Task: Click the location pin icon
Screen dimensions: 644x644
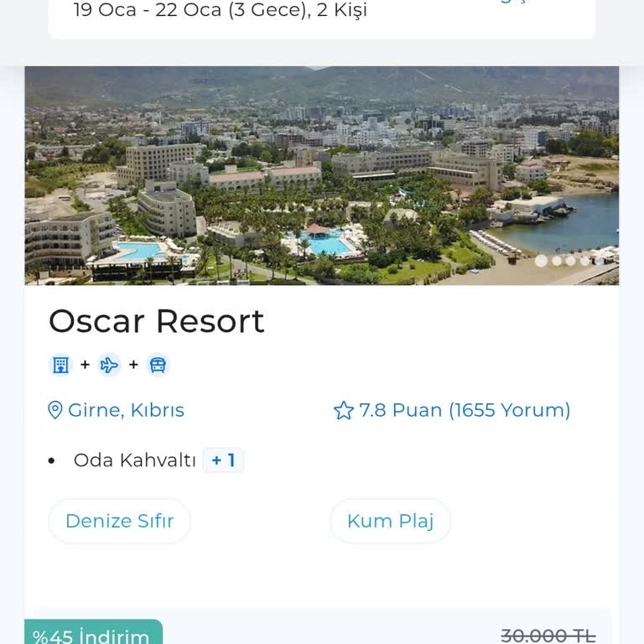Action: [x=55, y=410]
